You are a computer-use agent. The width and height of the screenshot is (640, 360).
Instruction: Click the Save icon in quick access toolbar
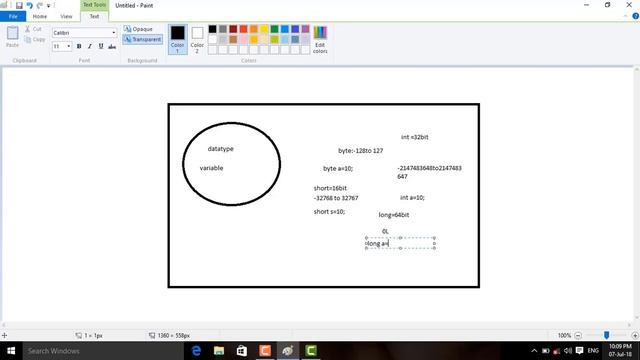(19, 6)
